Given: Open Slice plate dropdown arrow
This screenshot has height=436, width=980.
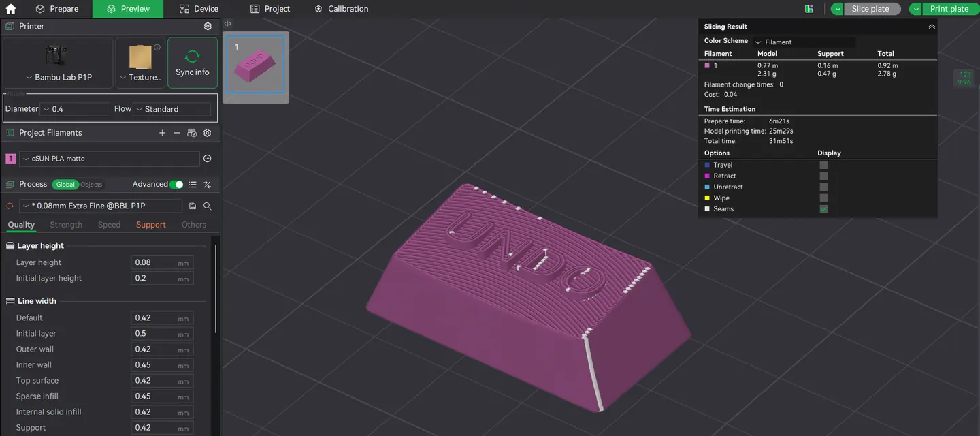Looking at the screenshot, I should (x=838, y=9).
